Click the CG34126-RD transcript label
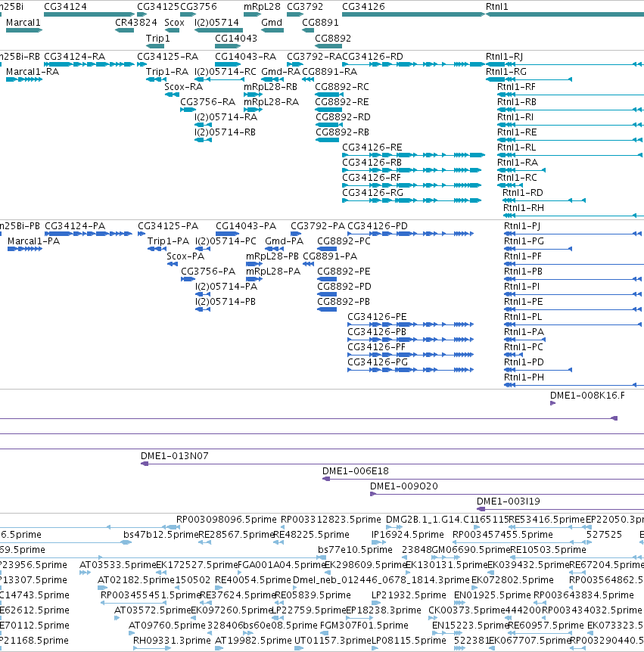Screen dimensions: 644x652 point(372,57)
